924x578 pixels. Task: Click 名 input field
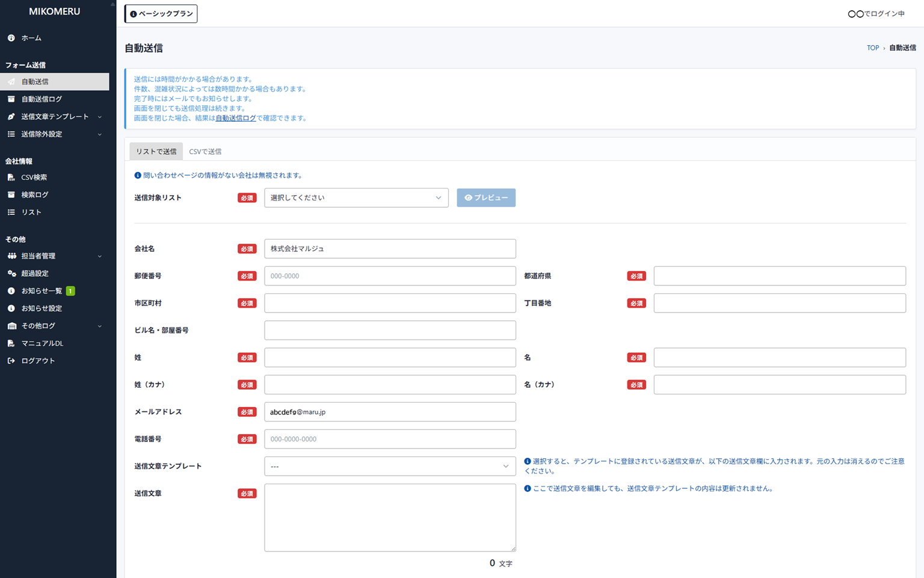tap(780, 358)
